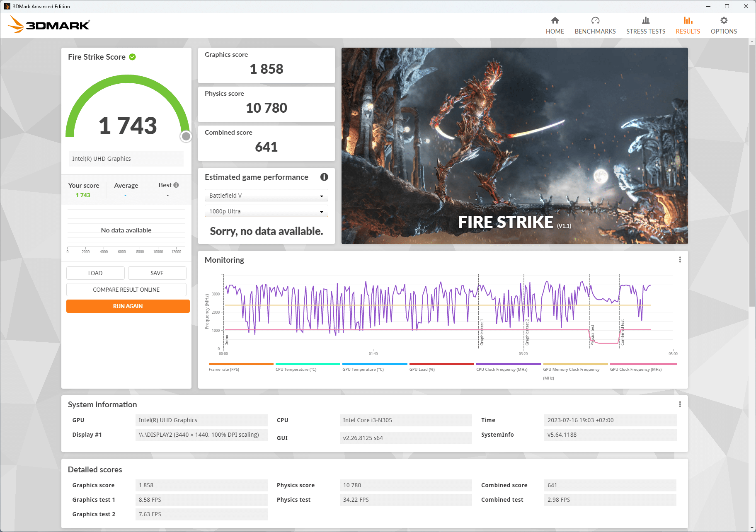Open Benchmarks via the gauge icon
This screenshot has width=756, height=532.
(595, 21)
